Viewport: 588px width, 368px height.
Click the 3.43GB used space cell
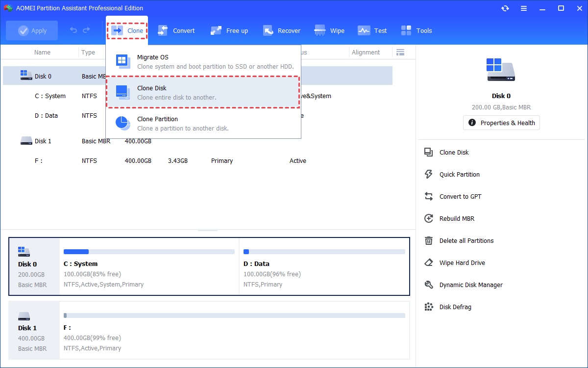(x=177, y=161)
